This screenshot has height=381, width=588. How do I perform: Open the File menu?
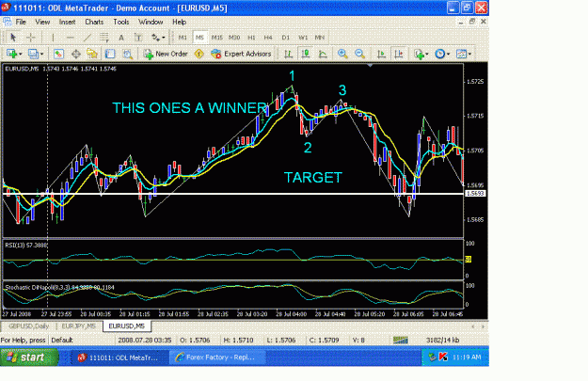pyautogui.click(x=21, y=23)
